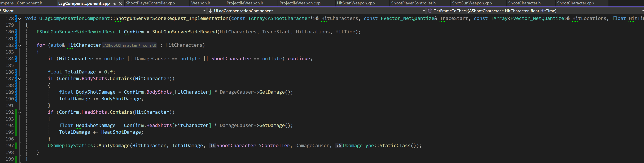Collapse the function at line 178
This screenshot has width=644, height=163.
[x=19, y=18]
